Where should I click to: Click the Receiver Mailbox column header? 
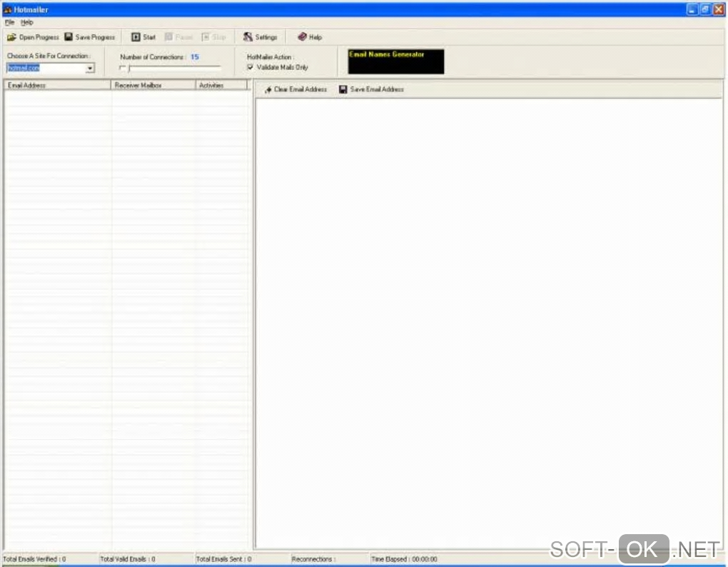pyautogui.click(x=153, y=85)
